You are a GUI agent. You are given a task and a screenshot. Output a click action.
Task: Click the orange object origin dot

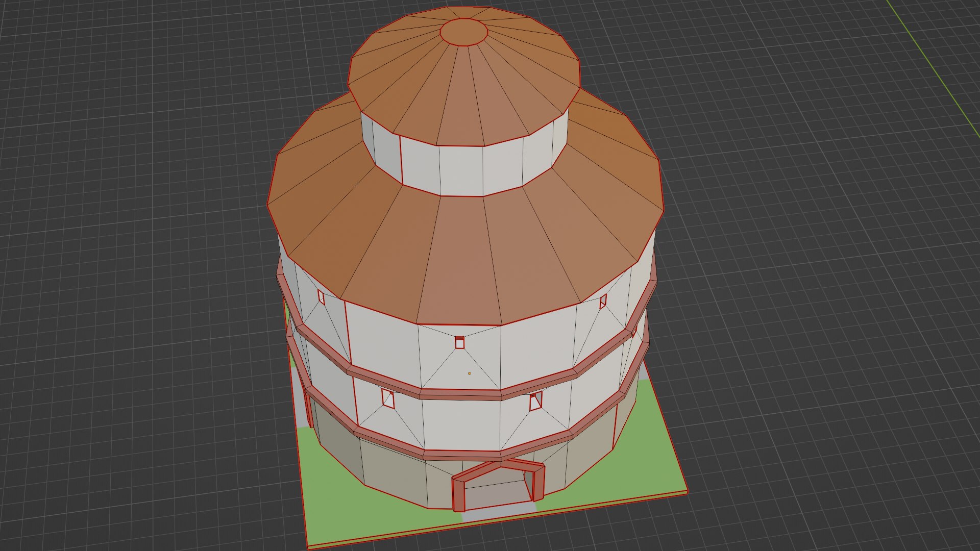(x=470, y=373)
